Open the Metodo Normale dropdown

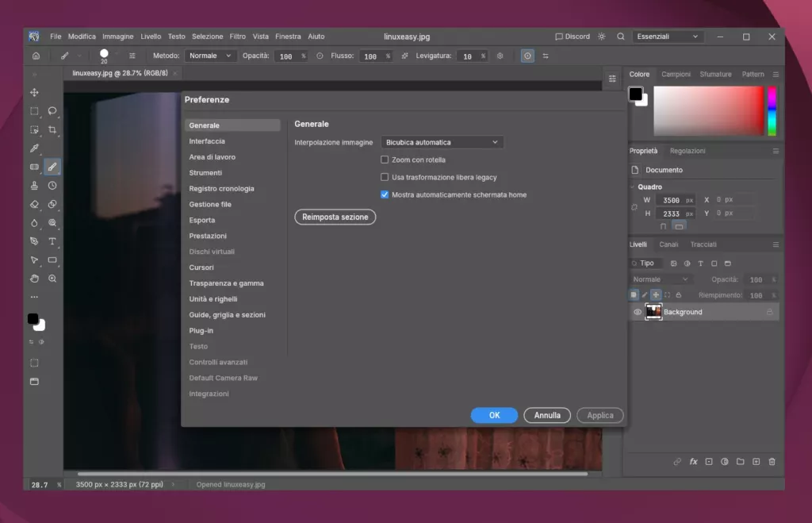tap(210, 56)
